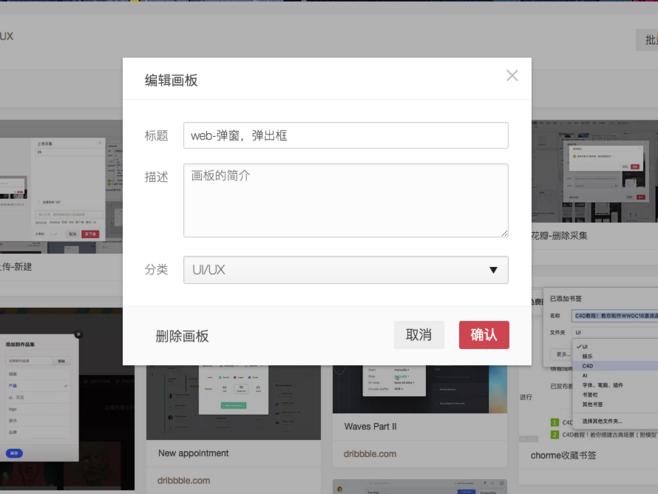Viewport: 658px width, 494px height.
Task: Click the 花瓣-删除采集 caption text
Action: [559, 235]
